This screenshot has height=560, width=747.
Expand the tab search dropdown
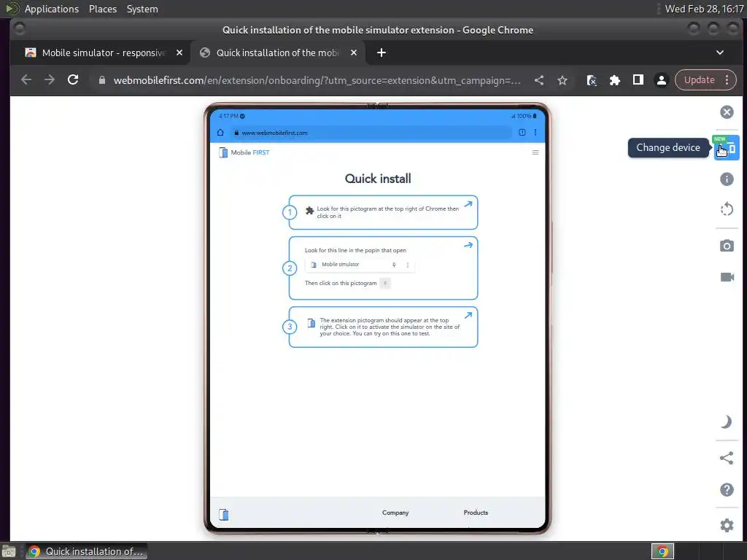coord(720,52)
